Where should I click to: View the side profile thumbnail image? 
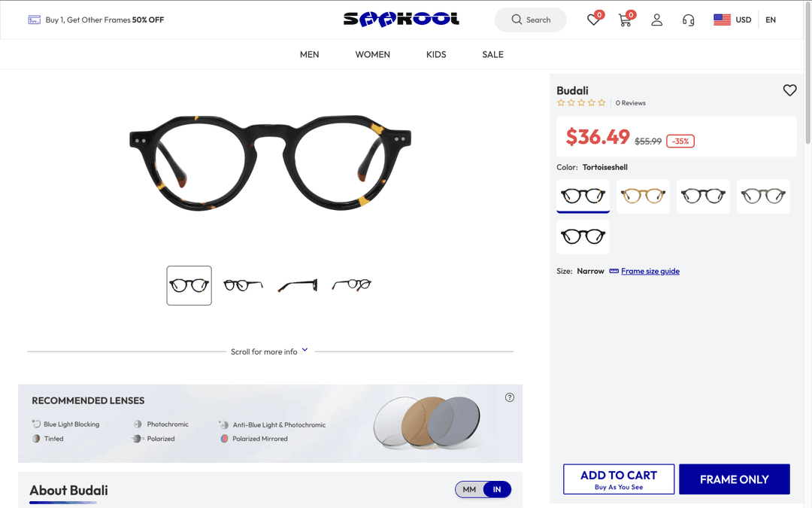click(x=297, y=286)
